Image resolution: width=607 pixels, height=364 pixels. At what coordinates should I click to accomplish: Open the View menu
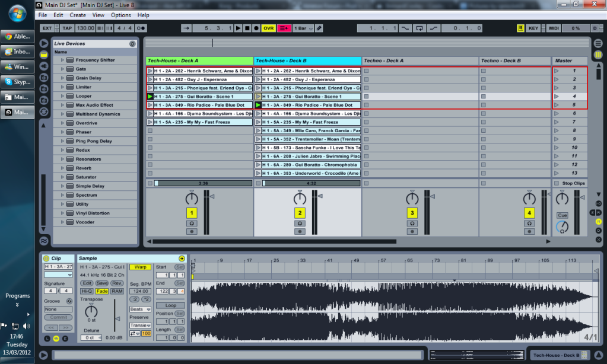click(98, 15)
